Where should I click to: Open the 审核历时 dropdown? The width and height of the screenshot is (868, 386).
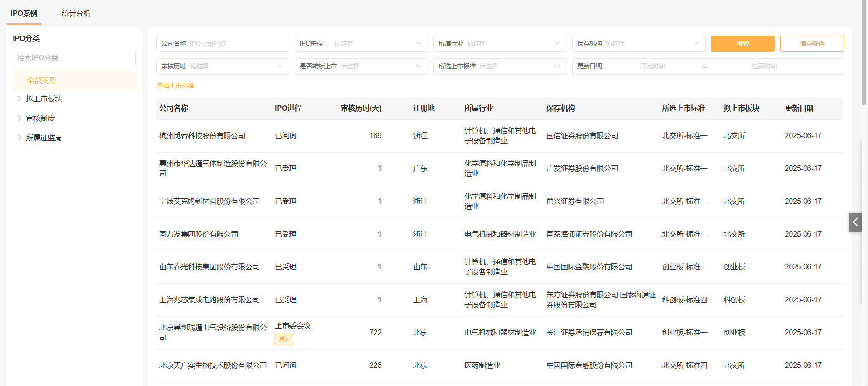click(223, 67)
